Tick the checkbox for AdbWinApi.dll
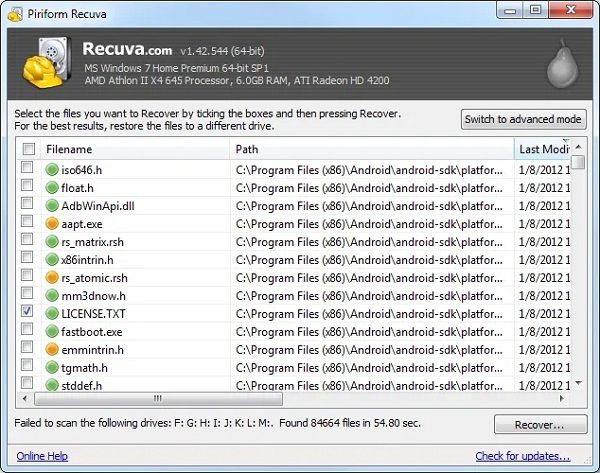Screen dimensions: 600x473 [x=27, y=203]
